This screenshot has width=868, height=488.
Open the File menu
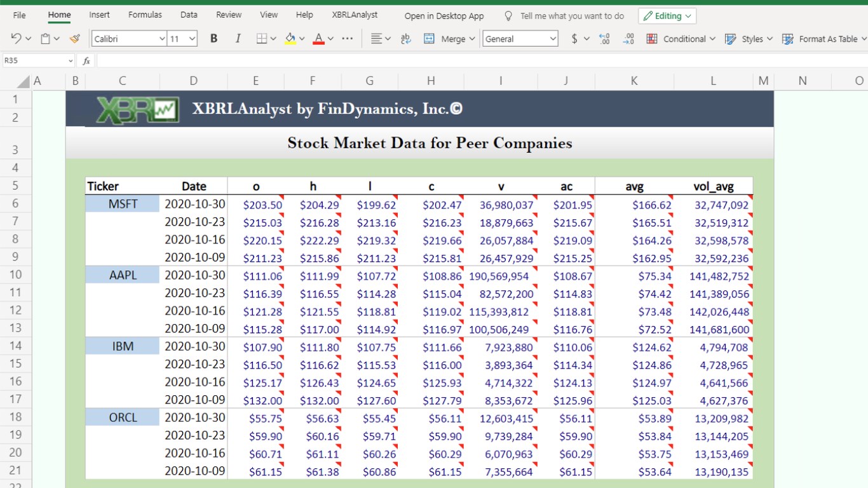pos(20,15)
